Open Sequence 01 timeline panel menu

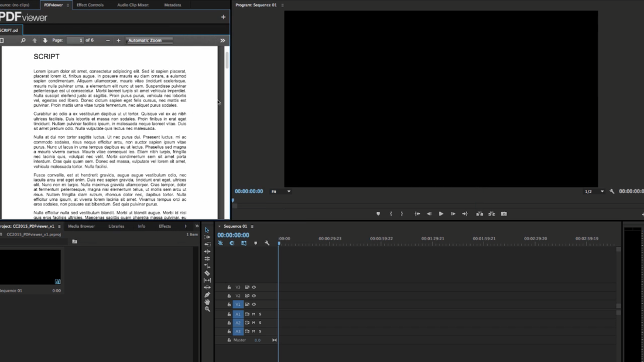[252, 227]
